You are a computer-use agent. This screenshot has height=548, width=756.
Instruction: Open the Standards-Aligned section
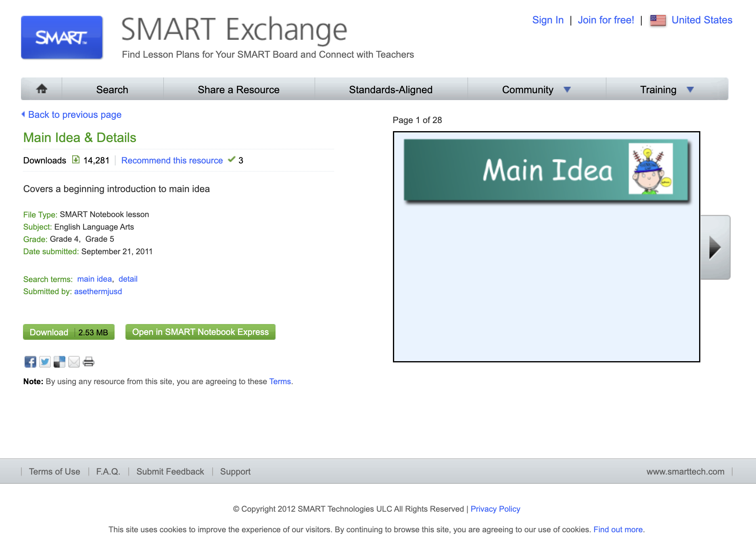click(390, 89)
